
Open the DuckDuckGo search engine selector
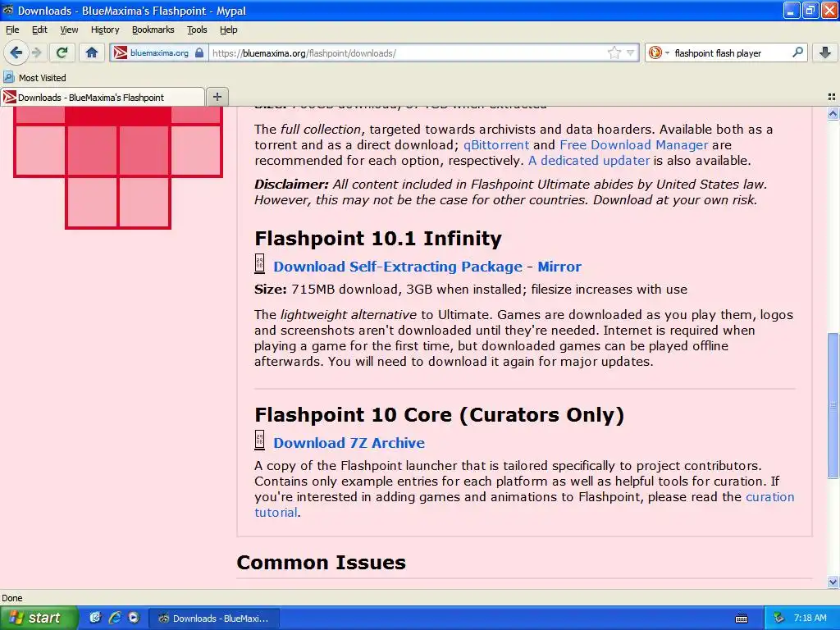pyautogui.click(x=659, y=52)
